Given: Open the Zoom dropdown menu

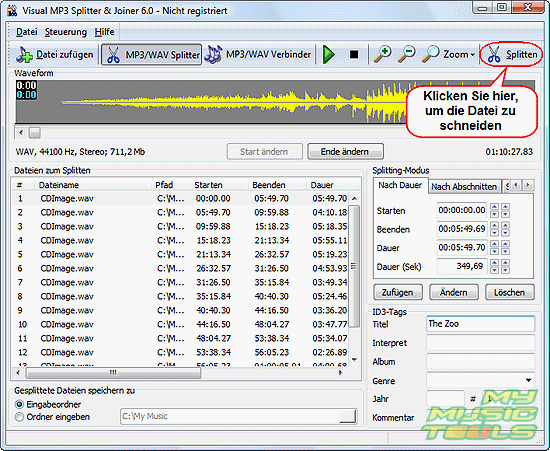Looking at the screenshot, I should [x=448, y=54].
